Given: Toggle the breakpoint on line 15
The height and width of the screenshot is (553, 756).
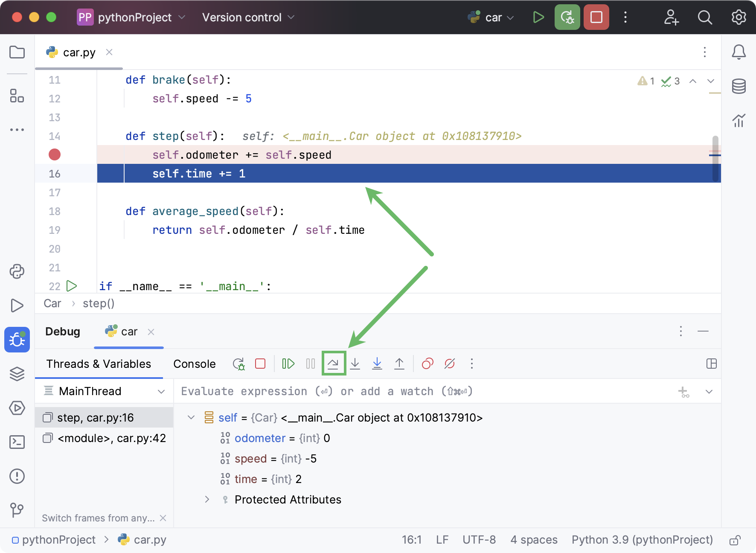Looking at the screenshot, I should pos(54,154).
